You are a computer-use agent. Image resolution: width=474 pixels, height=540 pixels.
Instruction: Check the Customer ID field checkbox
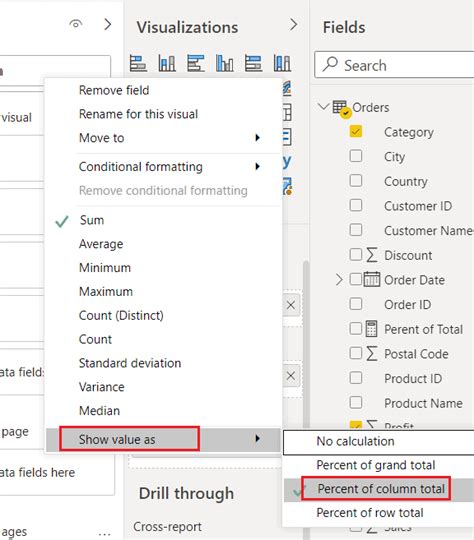click(x=356, y=205)
